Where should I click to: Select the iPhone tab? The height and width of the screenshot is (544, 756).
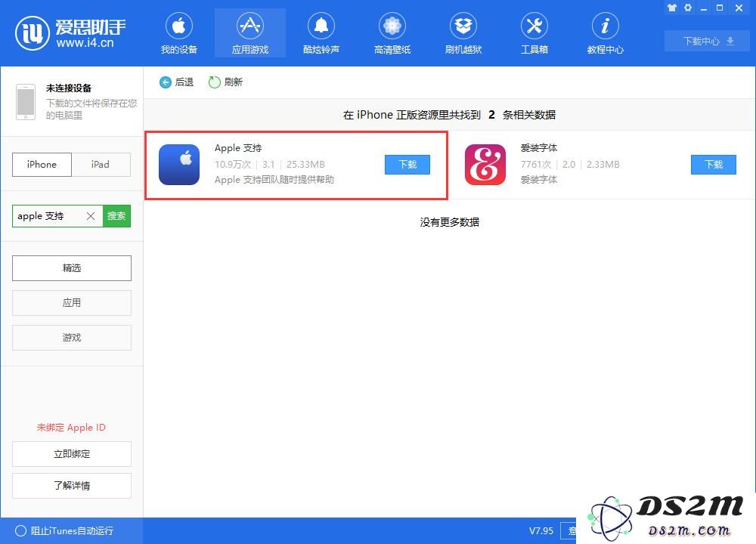click(x=42, y=164)
